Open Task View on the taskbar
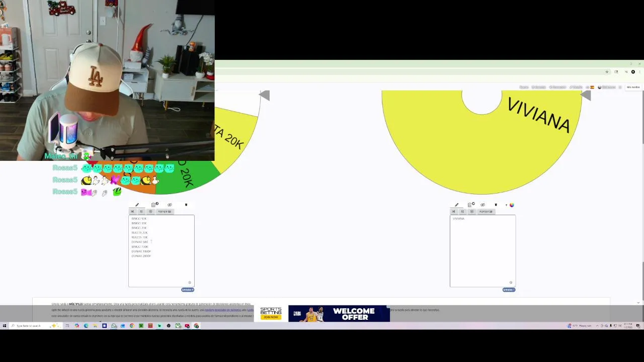The height and width of the screenshot is (362, 644). pyautogui.click(x=67, y=326)
